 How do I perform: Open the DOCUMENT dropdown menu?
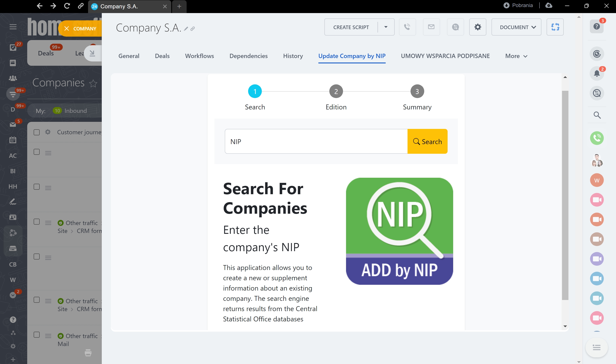516,27
